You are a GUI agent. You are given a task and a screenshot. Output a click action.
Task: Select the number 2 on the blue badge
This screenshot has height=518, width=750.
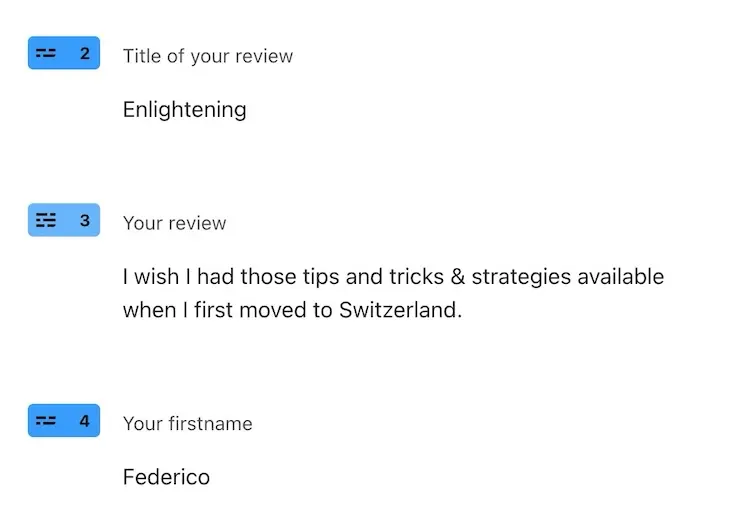(85, 53)
